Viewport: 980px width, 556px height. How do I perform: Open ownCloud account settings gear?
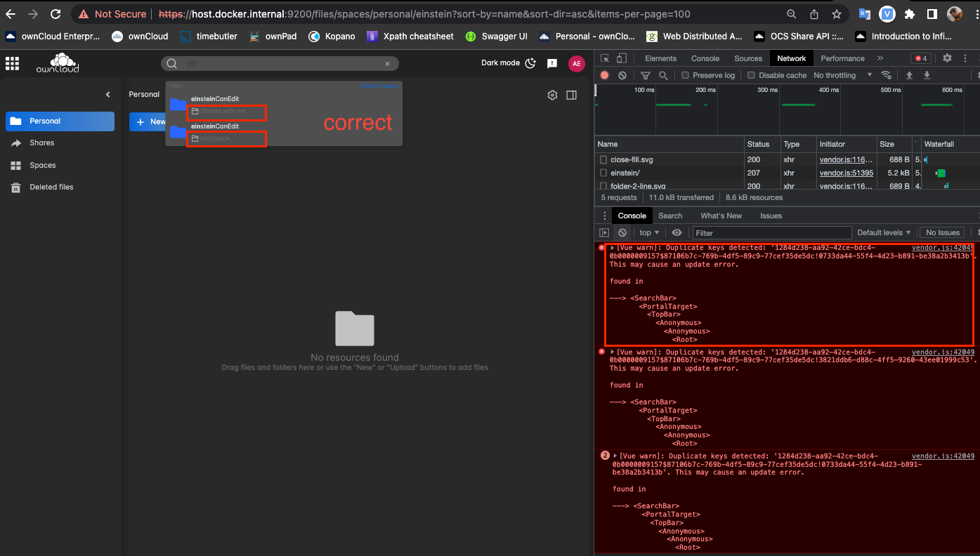coord(552,95)
